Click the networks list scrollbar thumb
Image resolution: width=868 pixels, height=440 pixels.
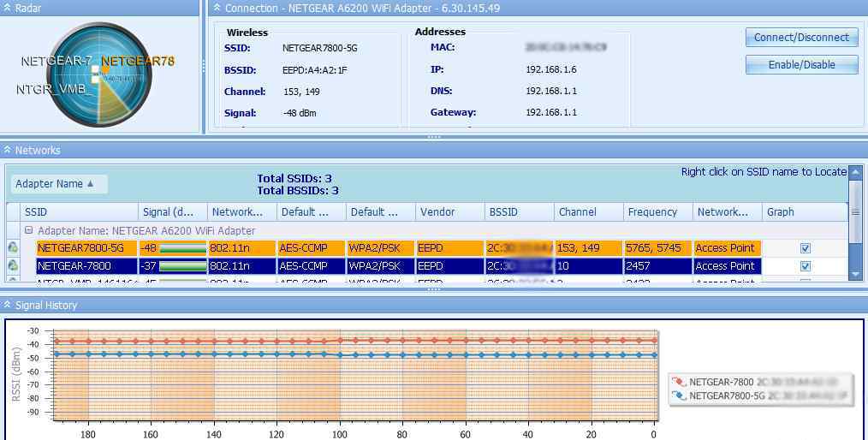coord(855,212)
